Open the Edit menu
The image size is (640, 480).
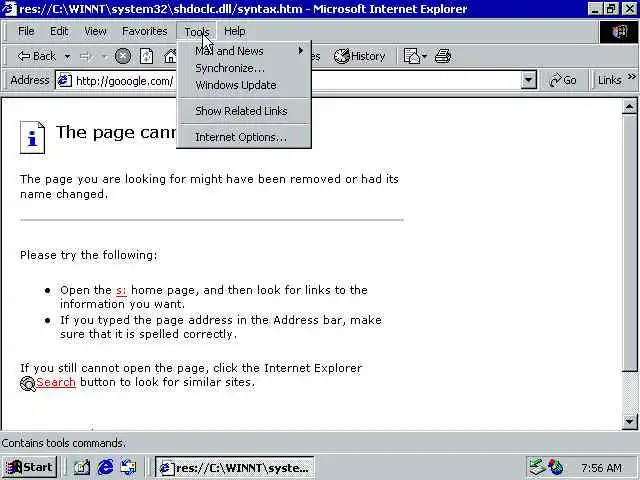[x=59, y=31]
